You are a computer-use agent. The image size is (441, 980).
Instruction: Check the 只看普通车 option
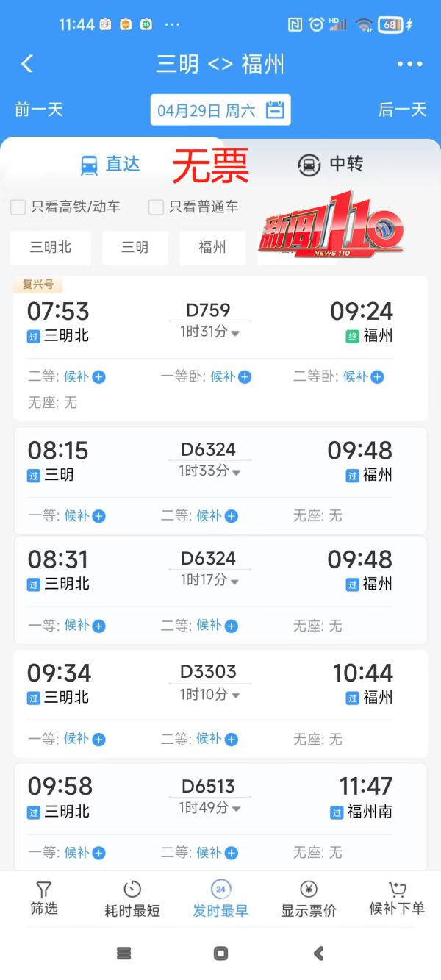point(155,207)
